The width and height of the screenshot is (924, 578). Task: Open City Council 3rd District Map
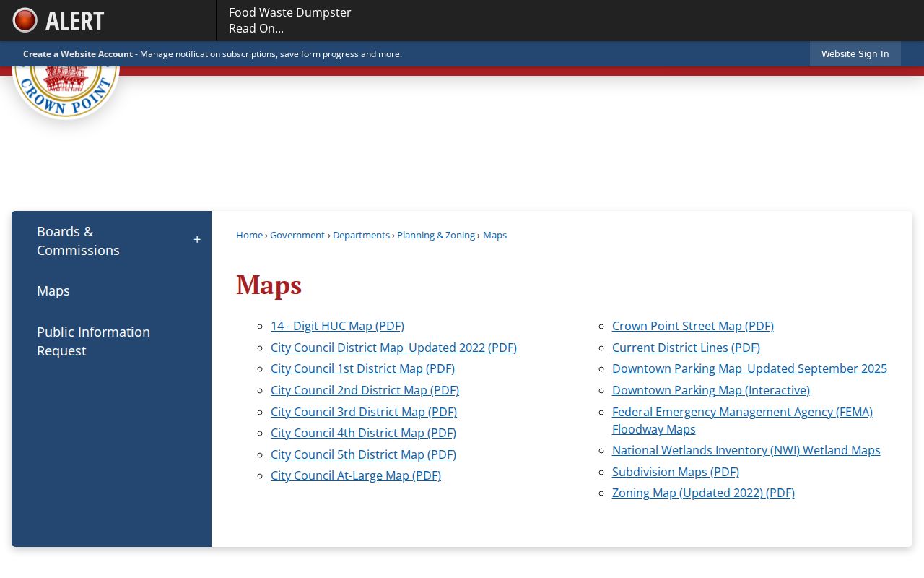pos(364,412)
